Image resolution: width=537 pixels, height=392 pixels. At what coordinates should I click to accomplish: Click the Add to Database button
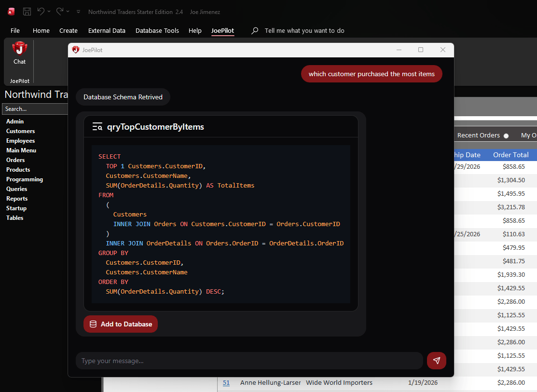[x=120, y=324]
